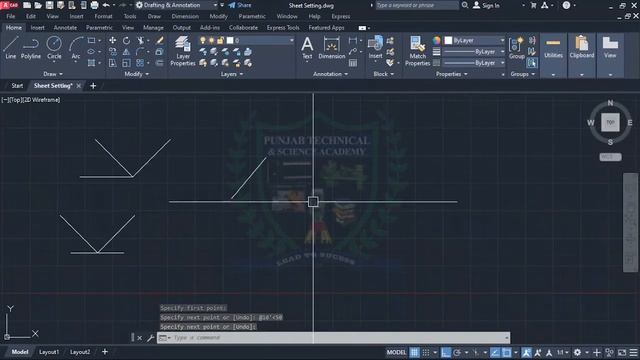Image resolution: width=640 pixels, height=360 pixels.
Task: Activate the Trim tool
Action: click(x=140, y=40)
